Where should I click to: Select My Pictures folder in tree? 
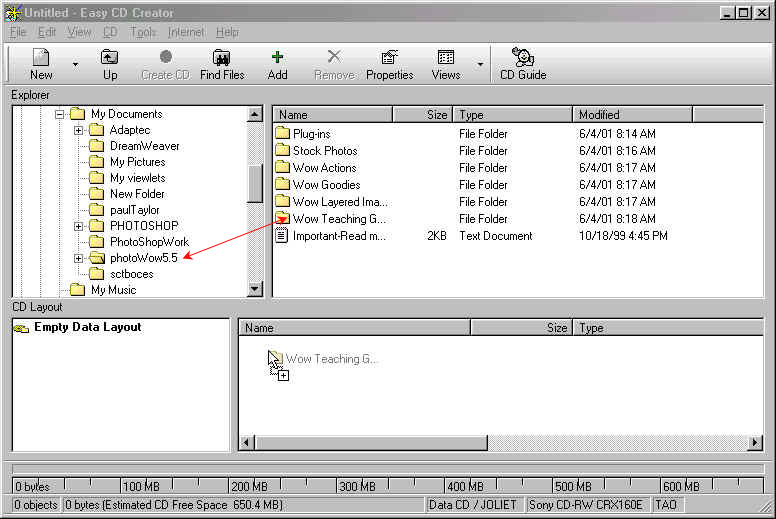pyautogui.click(x=127, y=162)
